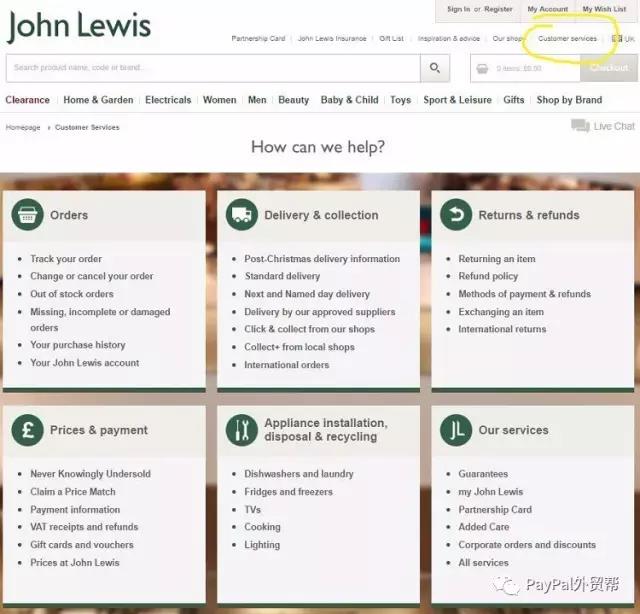
Task: Open the Partnership Card header link
Action: click(258, 38)
